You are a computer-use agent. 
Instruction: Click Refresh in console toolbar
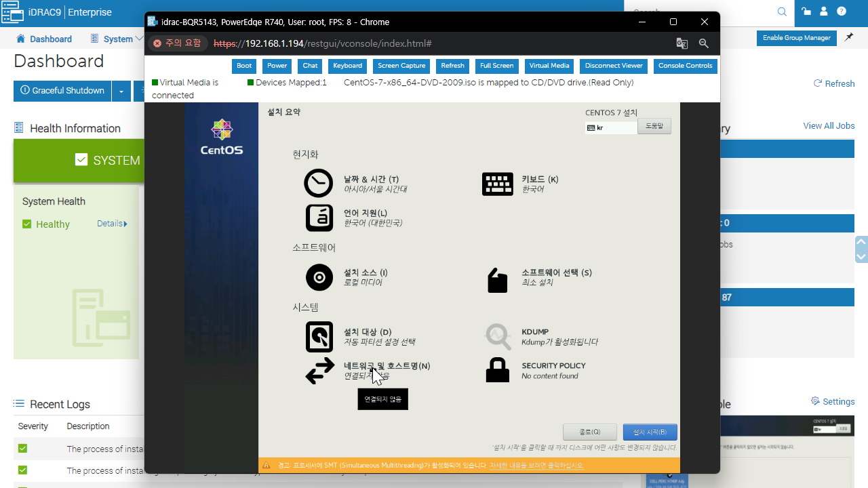pyautogui.click(x=452, y=66)
